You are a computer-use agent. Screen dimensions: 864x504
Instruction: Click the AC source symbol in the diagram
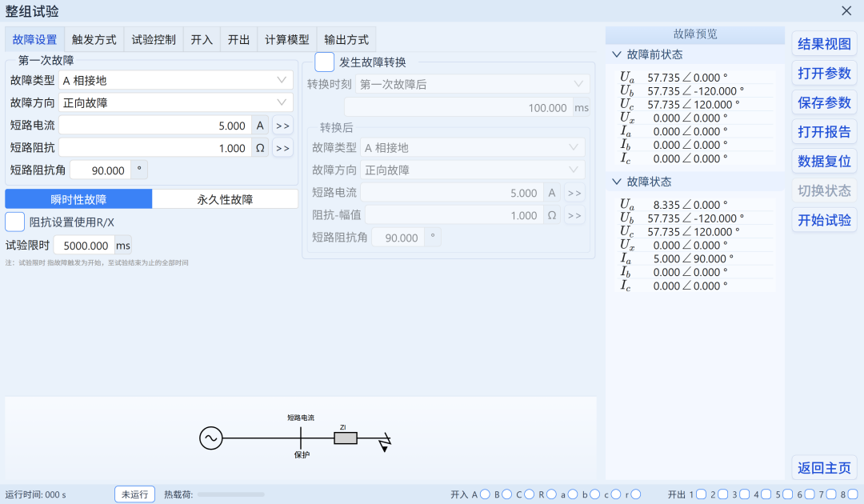click(x=211, y=438)
